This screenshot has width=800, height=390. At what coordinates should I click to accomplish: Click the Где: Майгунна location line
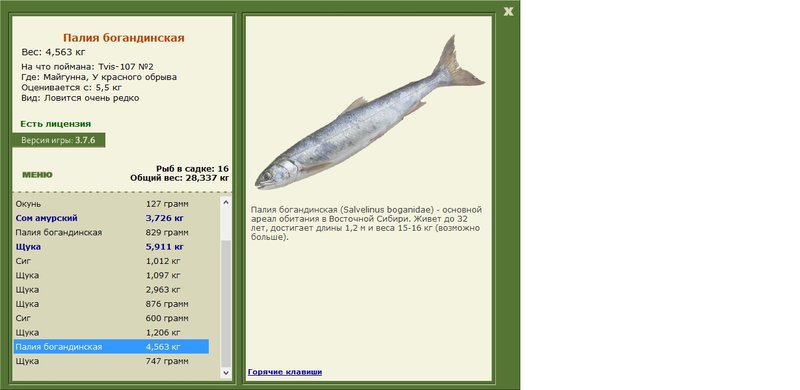pos(99,77)
